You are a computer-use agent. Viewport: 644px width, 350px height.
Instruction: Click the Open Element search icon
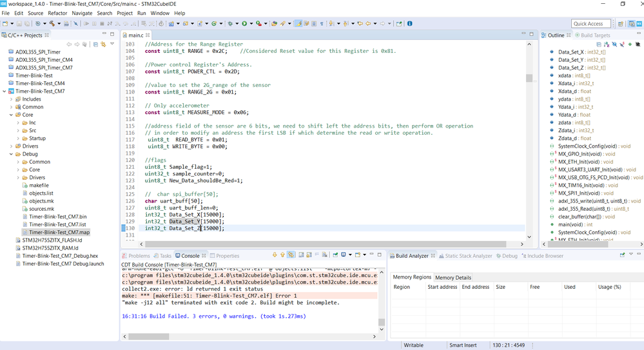pyautogui.click(x=274, y=23)
